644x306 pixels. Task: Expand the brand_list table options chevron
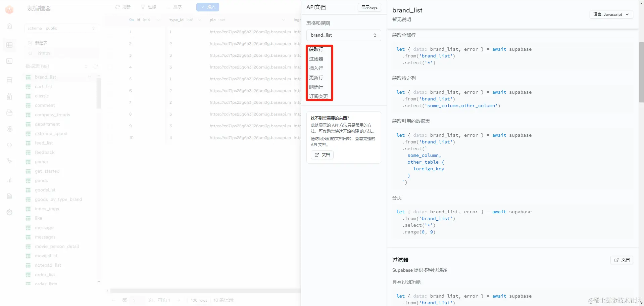[90, 77]
